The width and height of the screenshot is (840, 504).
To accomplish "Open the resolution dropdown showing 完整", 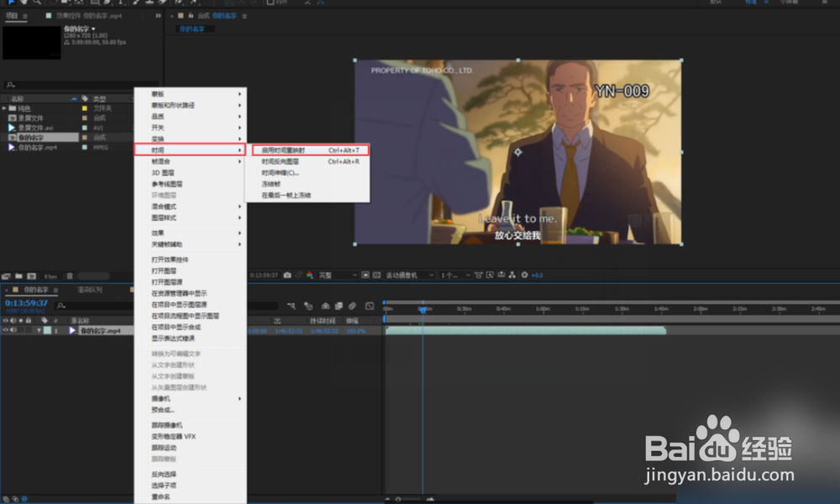I will tap(338, 276).
